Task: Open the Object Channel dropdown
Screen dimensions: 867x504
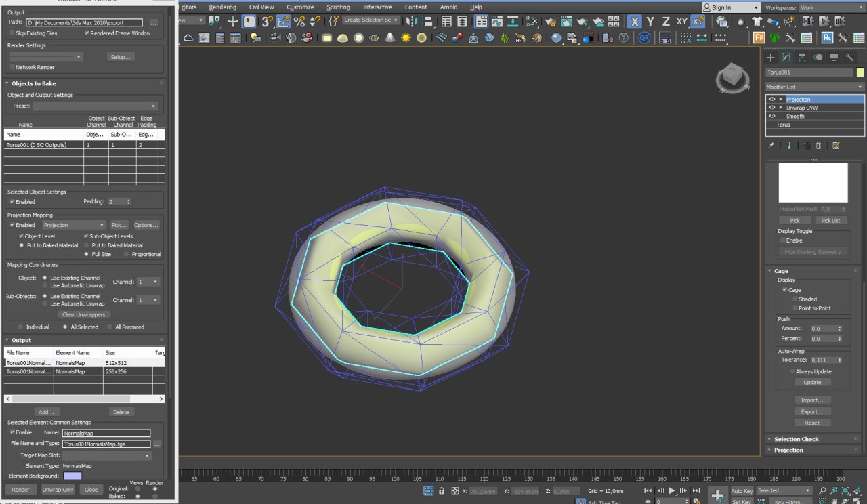Action: [x=148, y=282]
